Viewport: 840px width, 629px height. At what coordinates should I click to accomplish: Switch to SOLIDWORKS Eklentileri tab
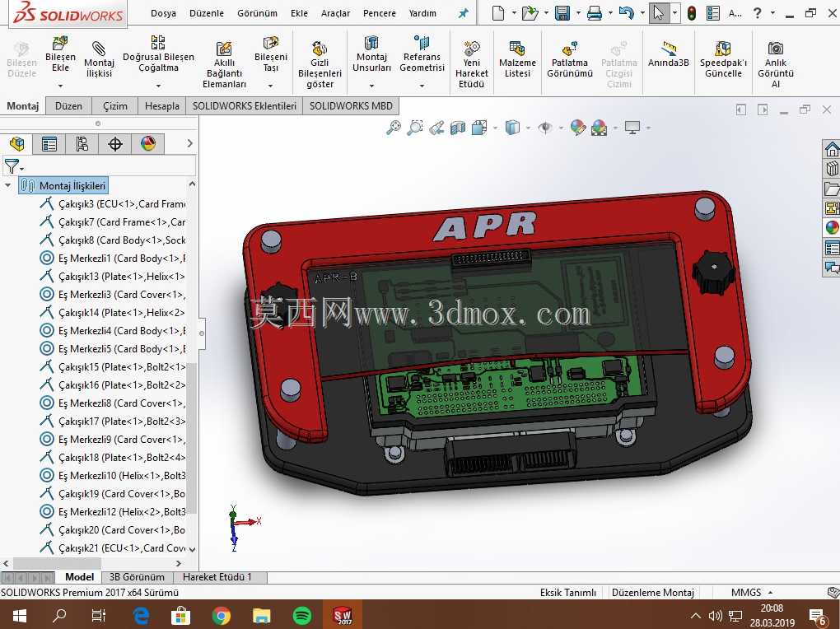tap(245, 105)
